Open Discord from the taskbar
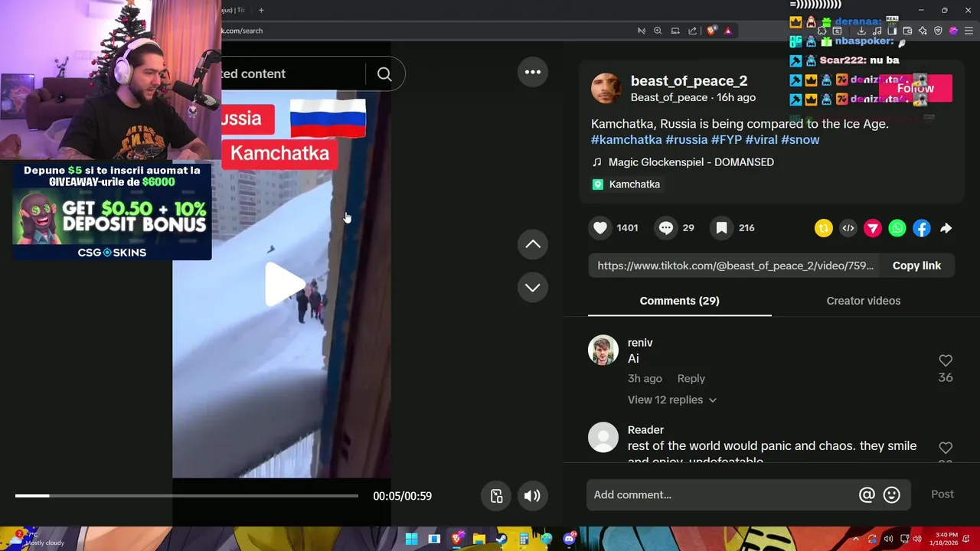This screenshot has height=551, width=980. (x=569, y=540)
